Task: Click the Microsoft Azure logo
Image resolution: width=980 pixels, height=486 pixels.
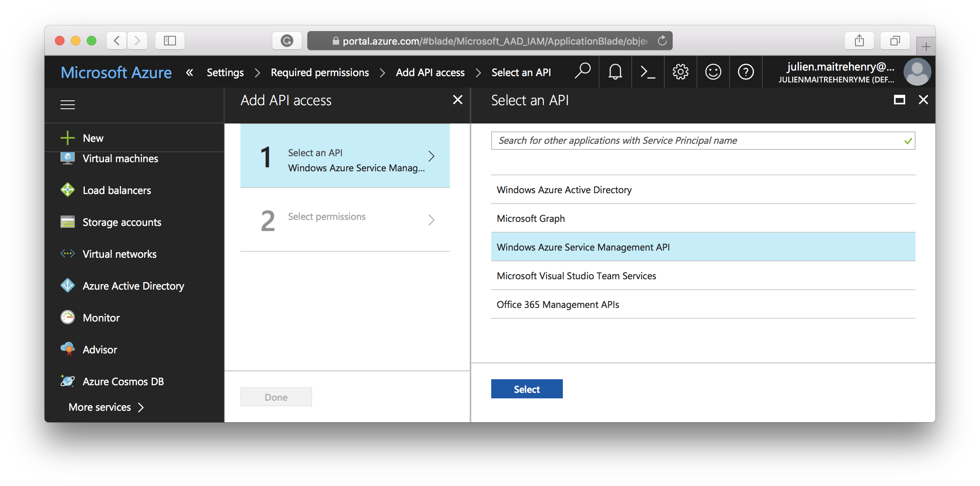Action: (116, 73)
